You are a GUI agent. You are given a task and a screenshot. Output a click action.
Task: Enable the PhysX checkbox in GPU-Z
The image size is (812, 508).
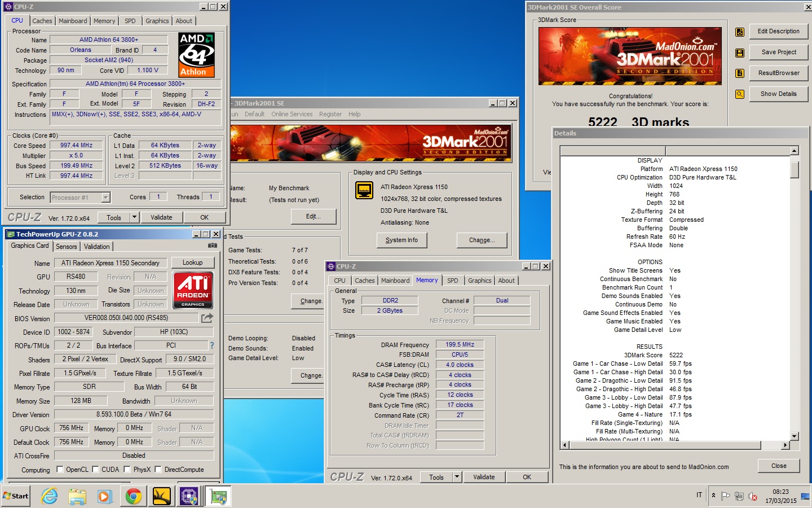click(127, 469)
